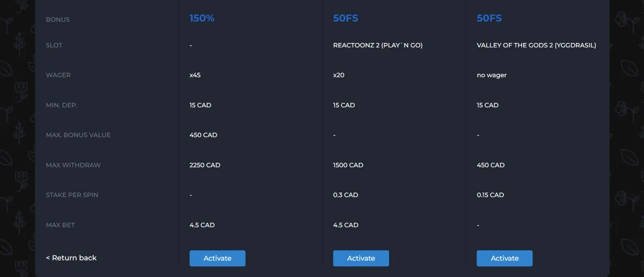Click the 450 CAD max bonus value

[203, 135]
